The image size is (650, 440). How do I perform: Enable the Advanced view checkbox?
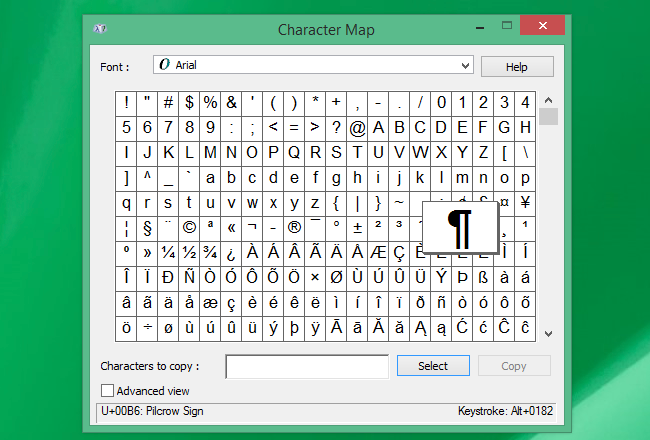coord(107,391)
